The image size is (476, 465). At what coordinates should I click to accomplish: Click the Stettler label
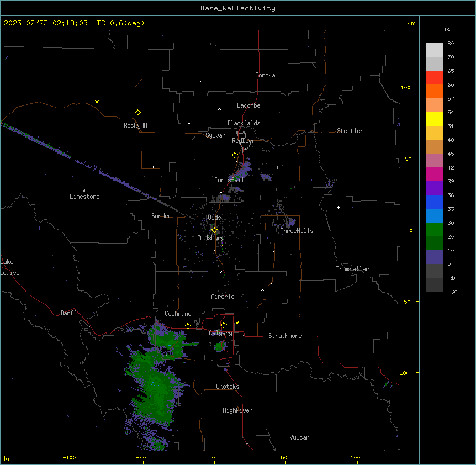[x=350, y=131]
